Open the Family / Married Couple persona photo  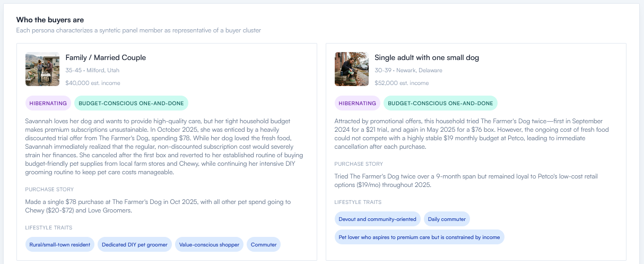click(42, 69)
